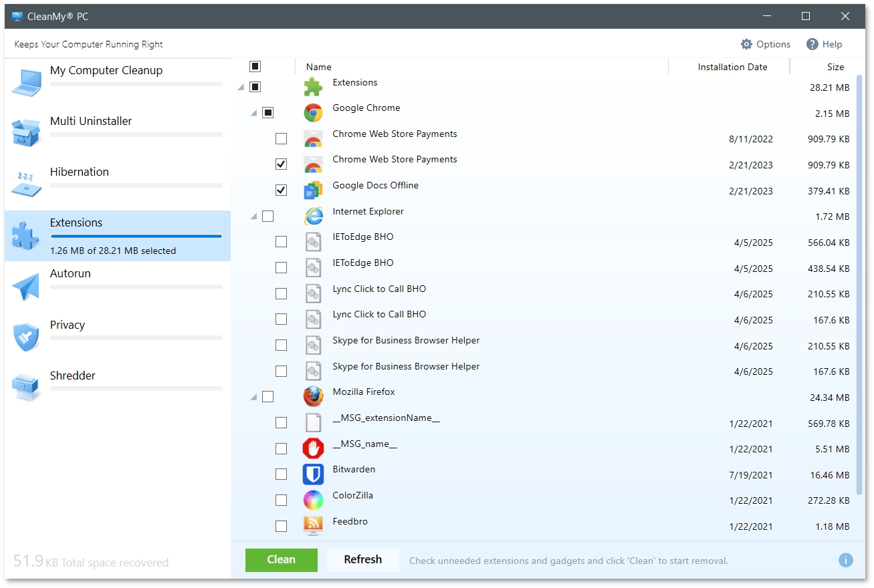
Task: Toggle the Extensions group checkbox
Action: coord(255,87)
